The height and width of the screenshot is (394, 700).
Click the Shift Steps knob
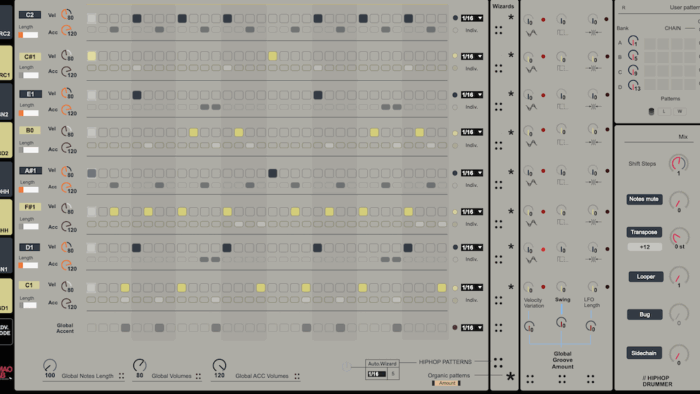[x=679, y=163]
